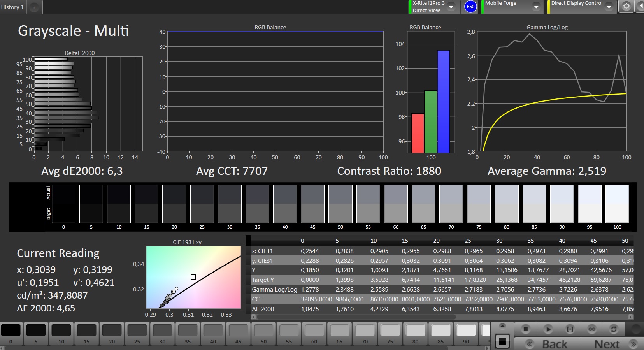Expand the Mobile Forge source dropdown
Viewport: 644px width, 350px height.
point(536,7)
